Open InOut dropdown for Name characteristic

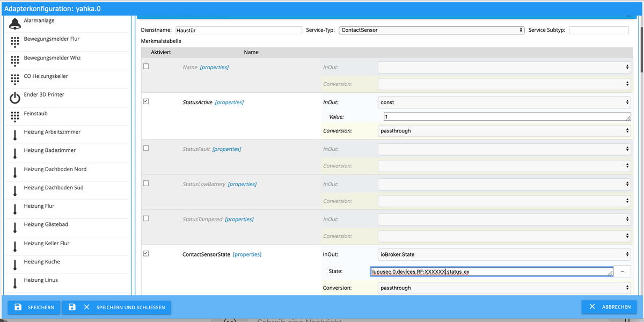[504, 67]
